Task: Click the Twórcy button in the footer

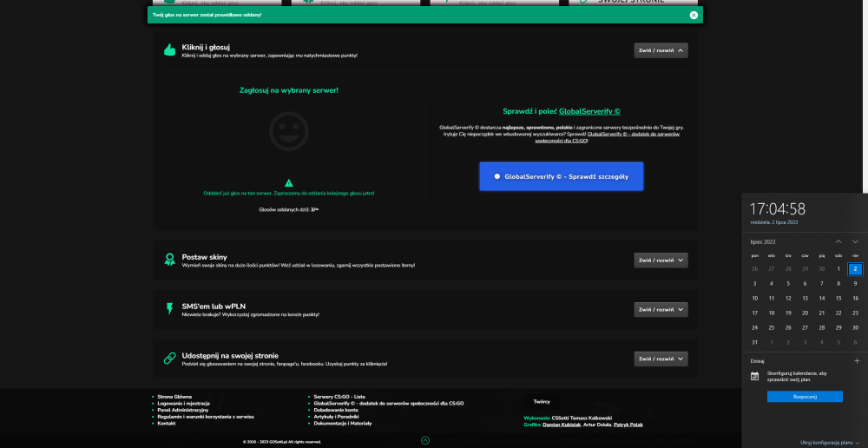Action: [542, 401]
